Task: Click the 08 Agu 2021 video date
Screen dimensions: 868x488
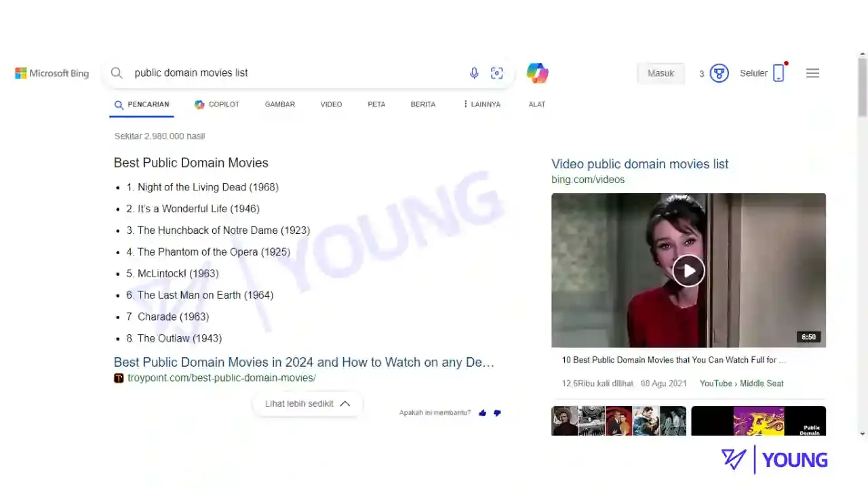Action: coord(664,384)
